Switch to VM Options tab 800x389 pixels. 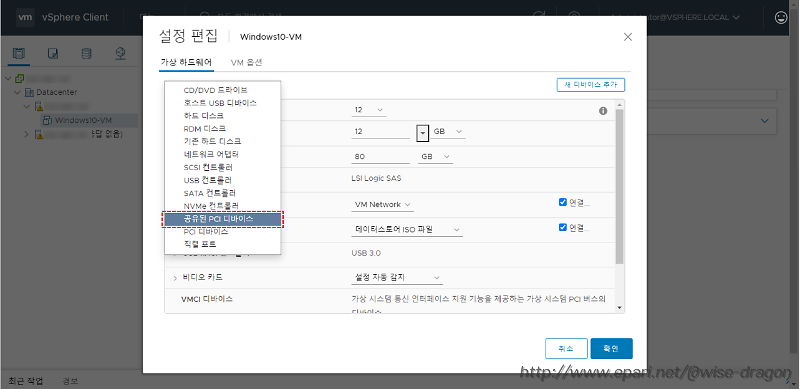point(246,62)
